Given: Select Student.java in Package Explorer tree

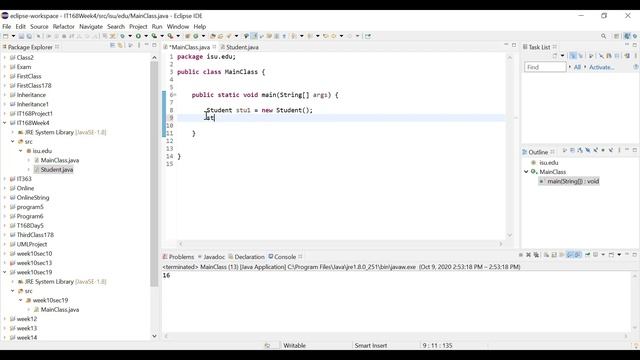Looking at the screenshot, I should click(57, 169).
